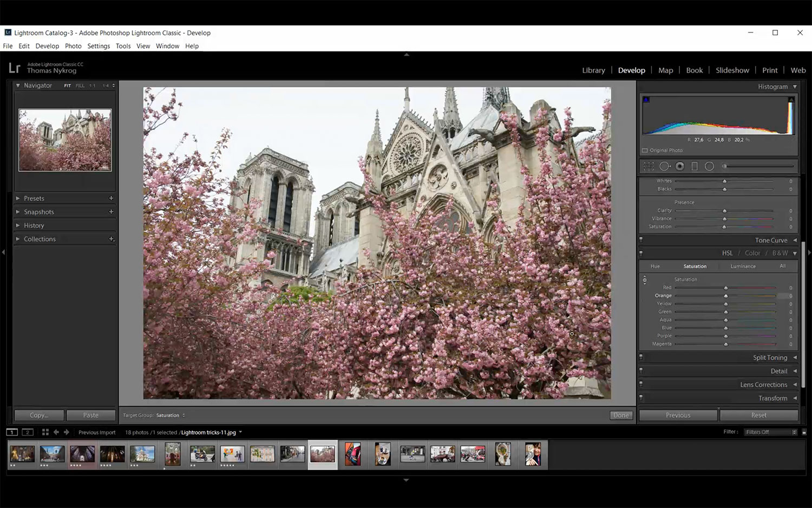Select the Crop Overlay tool
This screenshot has height=508, width=812.
(x=649, y=166)
